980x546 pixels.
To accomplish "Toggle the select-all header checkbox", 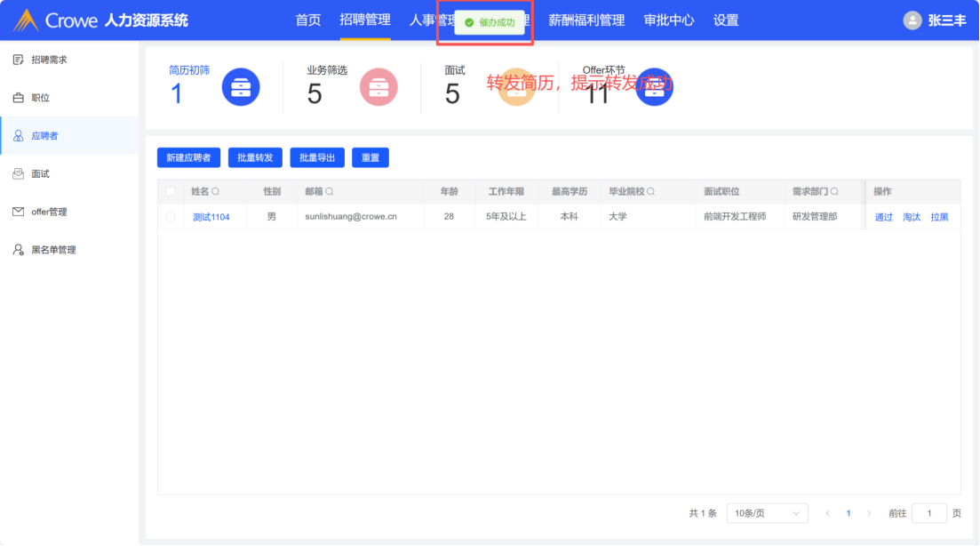I will (x=171, y=191).
